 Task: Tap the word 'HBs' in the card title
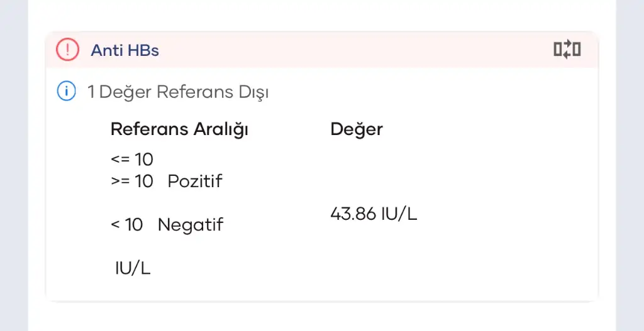(143, 50)
